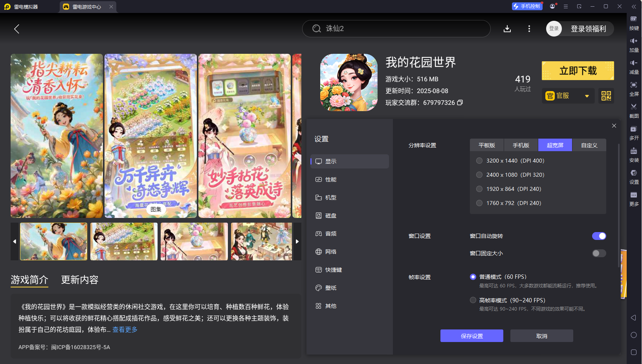Open 壁纸 wallpaper settings section
The height and width of the screenshot is (364, 642).
click(x=350, y=288)
